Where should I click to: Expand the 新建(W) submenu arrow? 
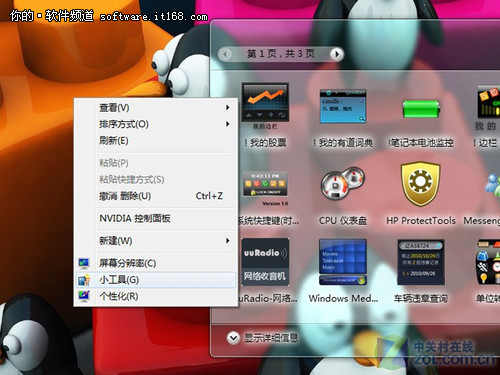(228, 241)
